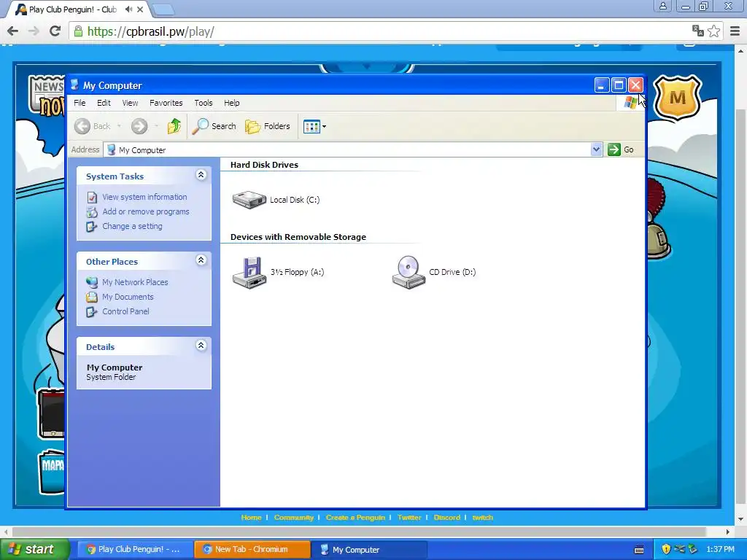Image resolution: width=747 pixels, height=560 pixels.
Task: Click the Windows start button
Action: [x=34, y=549]
